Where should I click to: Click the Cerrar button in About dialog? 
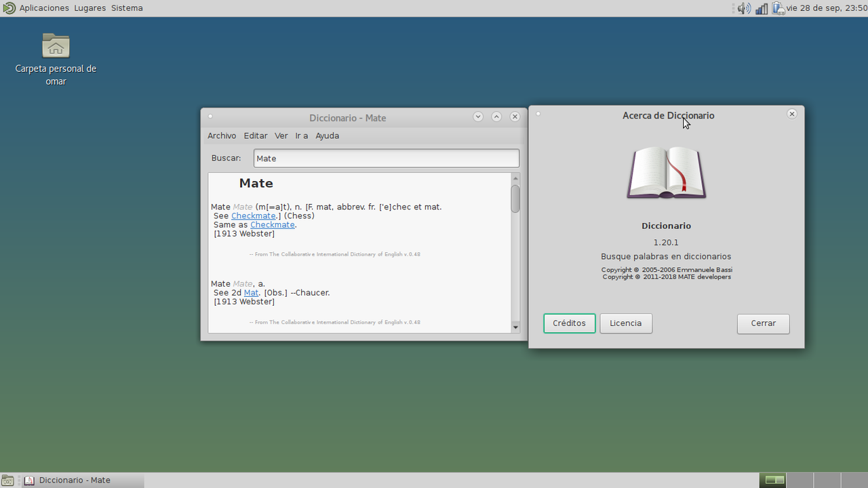click(x=763, y=323)
